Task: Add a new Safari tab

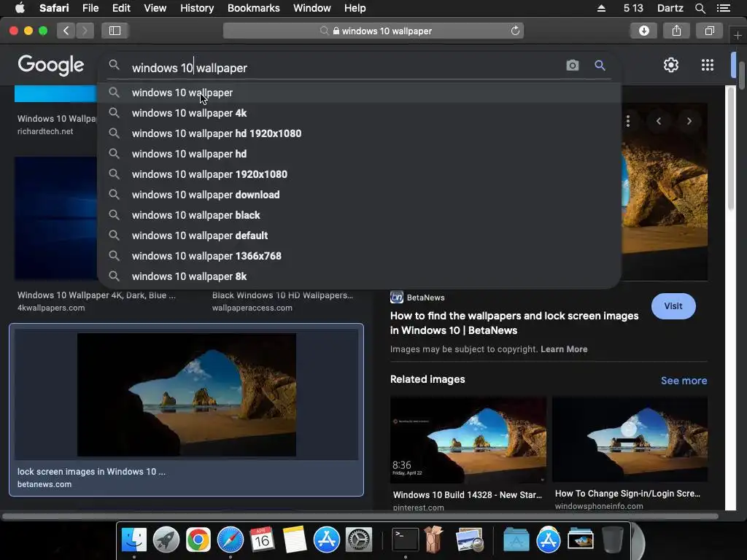Action: 738,36
